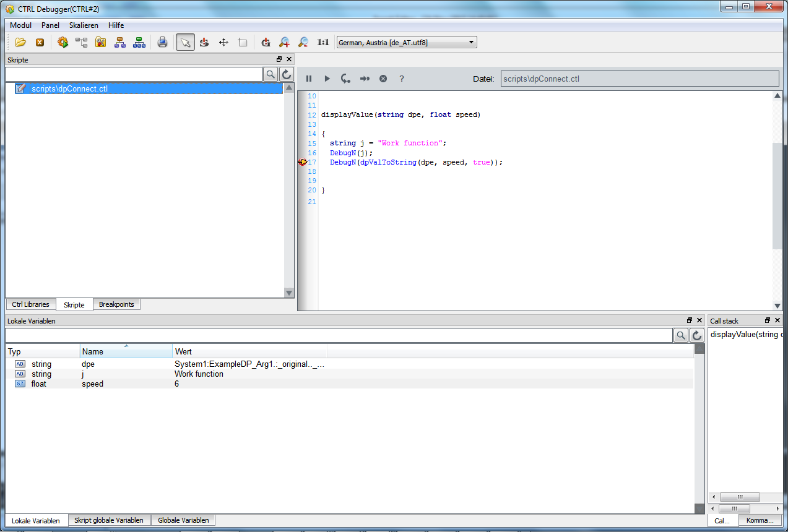The height and width of the screenshot is (532, 788).
Task: Pause script execution in debugger
Action: tap(309, 79)
